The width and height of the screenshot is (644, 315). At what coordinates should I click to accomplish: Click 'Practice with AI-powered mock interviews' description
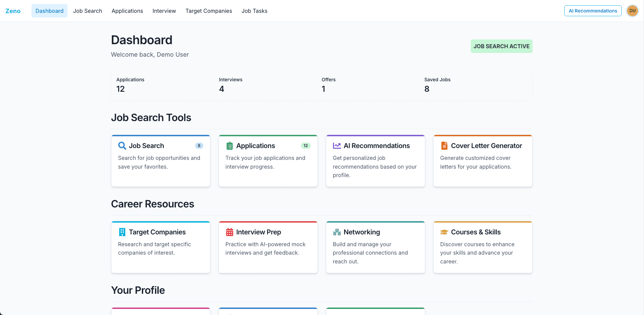tap(265, 249)
